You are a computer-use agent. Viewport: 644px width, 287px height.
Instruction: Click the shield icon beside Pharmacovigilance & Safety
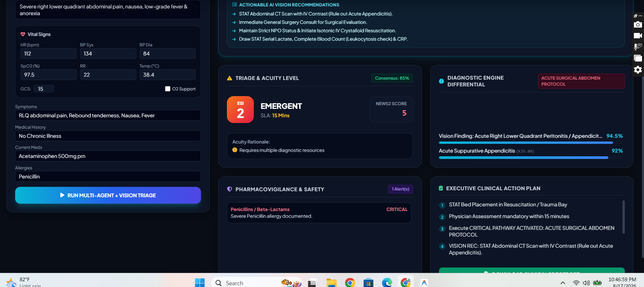[x=230, y=189]
